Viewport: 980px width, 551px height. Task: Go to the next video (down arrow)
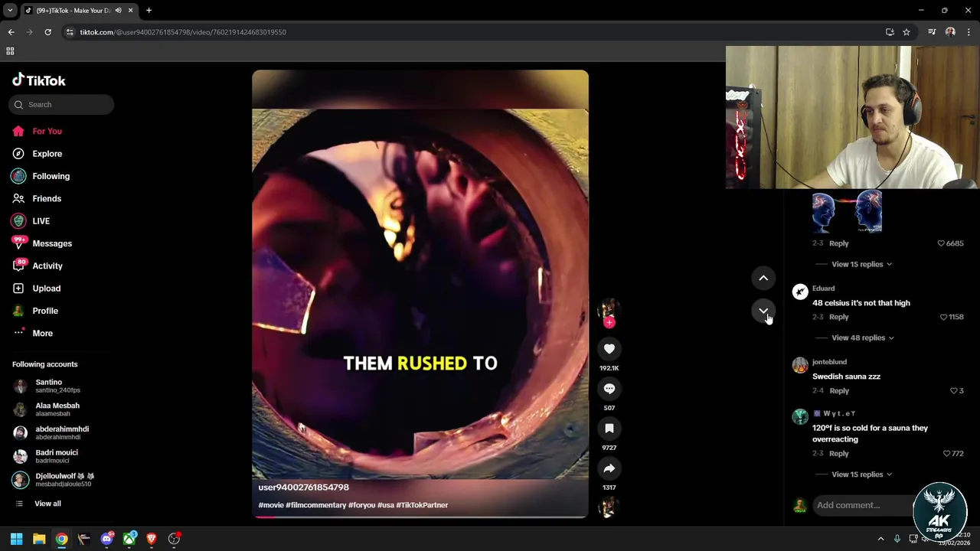[x=763, y=311]
